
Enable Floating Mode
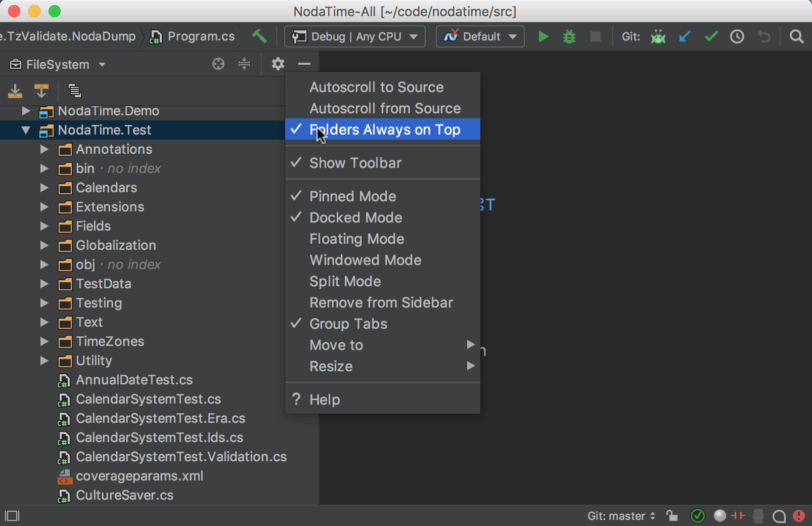[383, 239]
